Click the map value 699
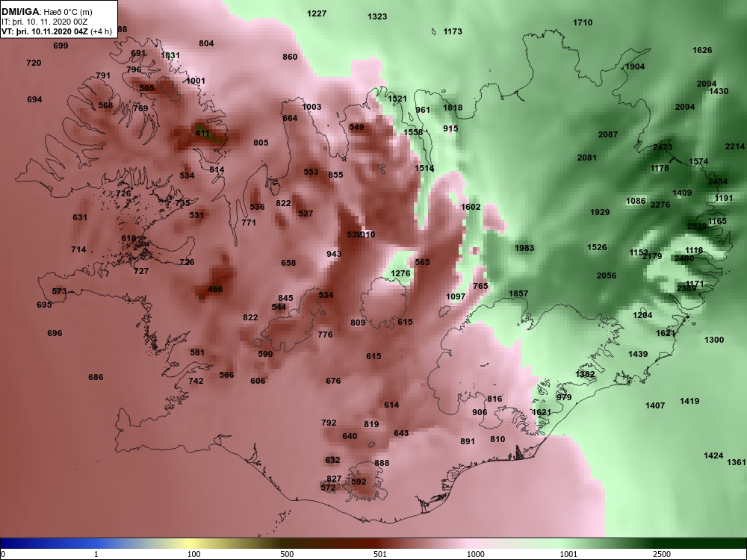The height and width of the screenshot is (560, 747). point(61,46)
